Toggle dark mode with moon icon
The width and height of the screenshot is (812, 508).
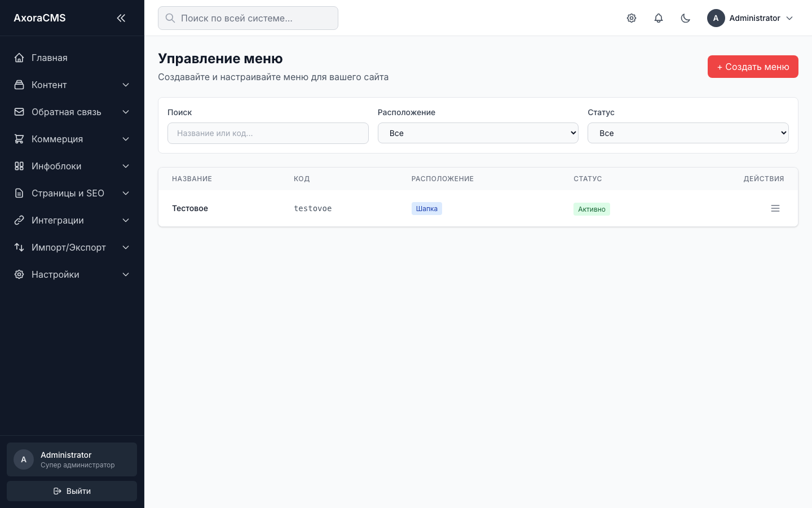click(x=686, y=18)
